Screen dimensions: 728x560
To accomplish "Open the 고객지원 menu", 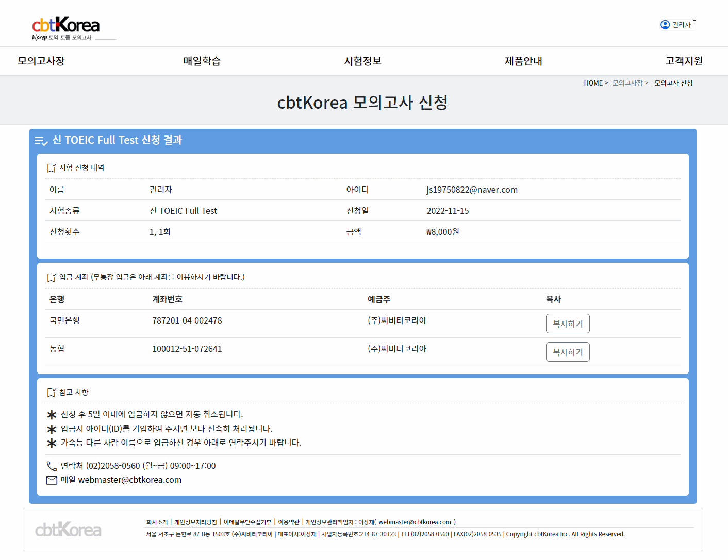I will click(x=684, y=61).
